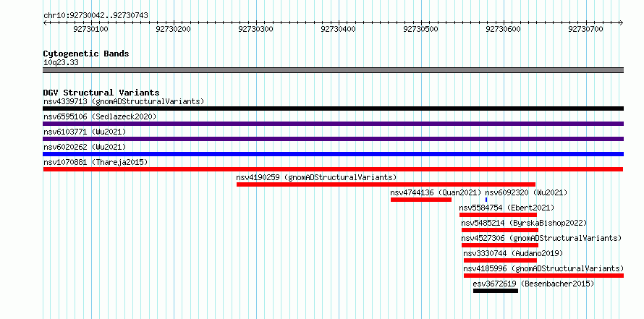
Task: Select the purple bar under nsv6103771
Action: pos(333,139)
